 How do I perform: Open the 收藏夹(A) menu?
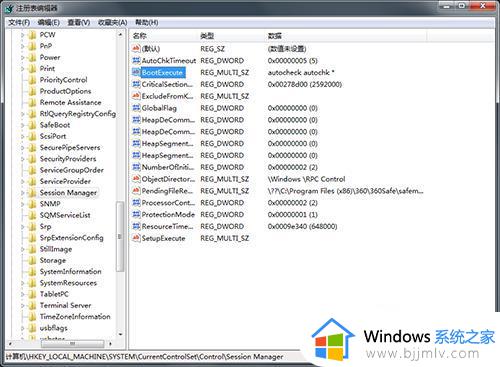pyautogui.click(x=112, y=23)
